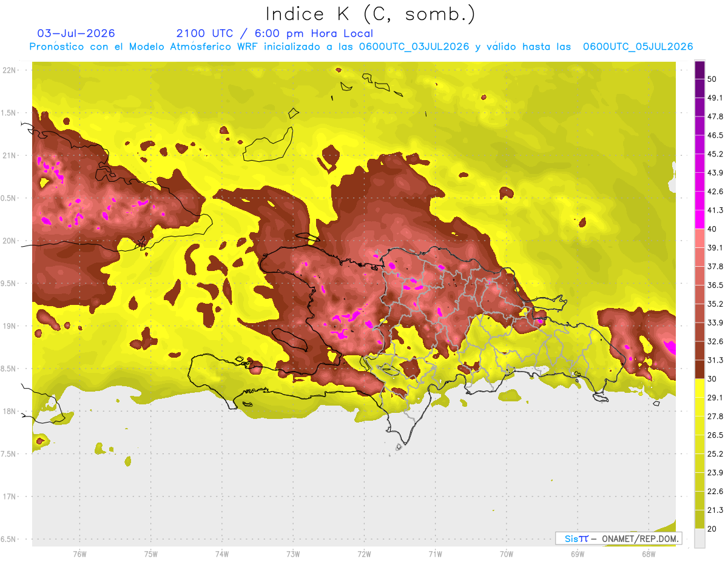Click the colorbar value "32.6"
Viewport: 728px width, 562px height.
pos(715,341)
